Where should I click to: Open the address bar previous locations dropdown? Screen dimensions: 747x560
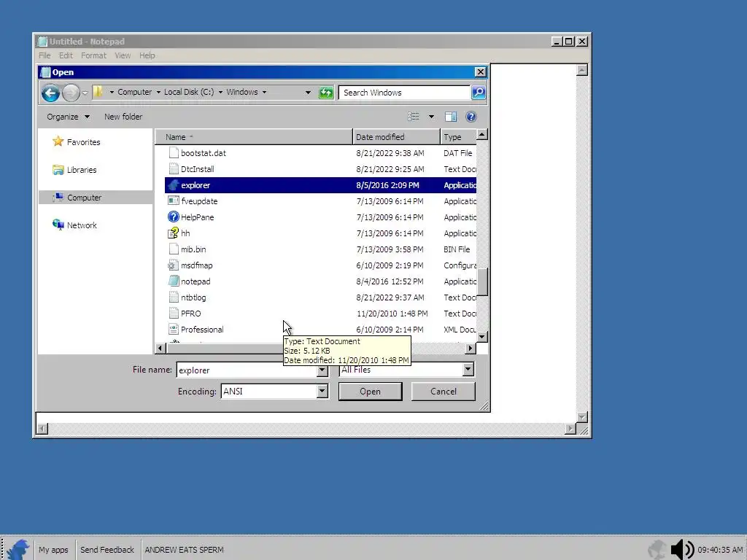pyautogui.click(x=308, y=93)
